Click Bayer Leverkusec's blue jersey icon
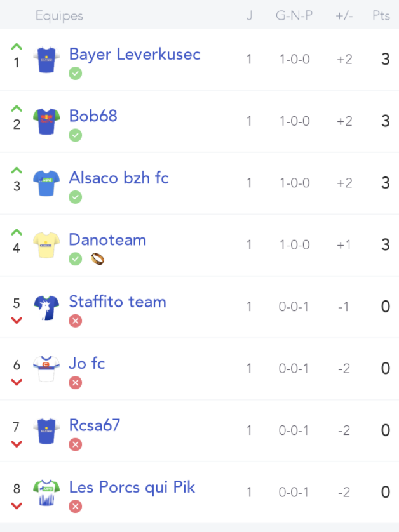The width and height of the screenshot is (399, 532). click(x=46, y=60)
